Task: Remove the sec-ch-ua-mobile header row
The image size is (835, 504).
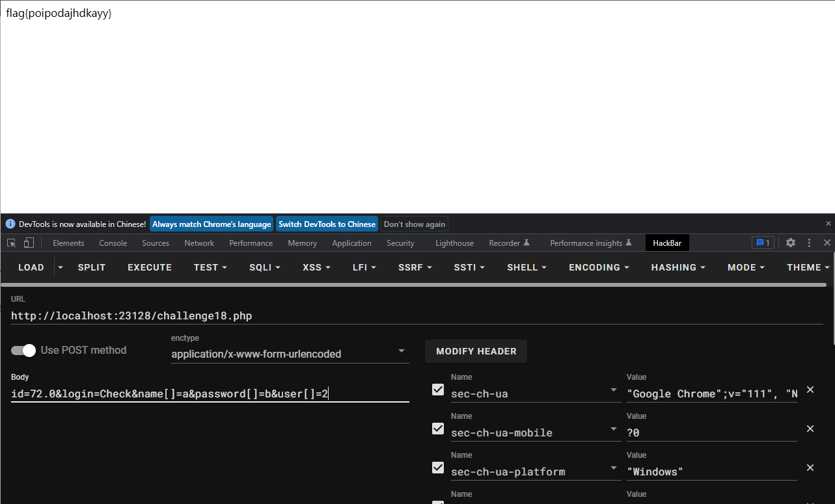Action: click(x=810, y=429)
